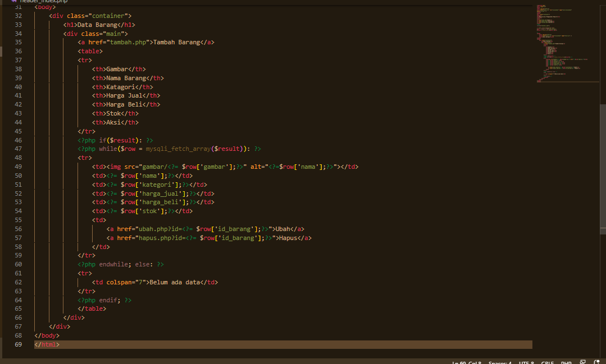
Task: Click the $row['harga_beli'] cell line
Action: [153, 202]
